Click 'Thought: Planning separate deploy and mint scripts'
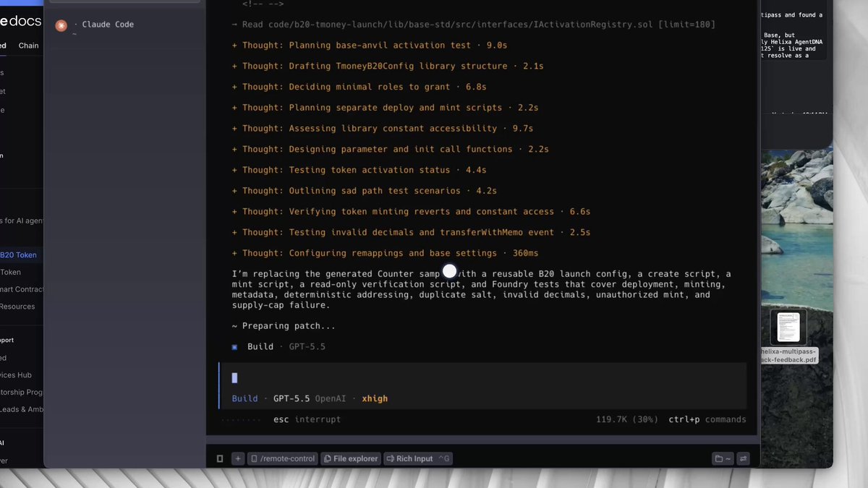 pyautogui.click(x=385, y=108)
